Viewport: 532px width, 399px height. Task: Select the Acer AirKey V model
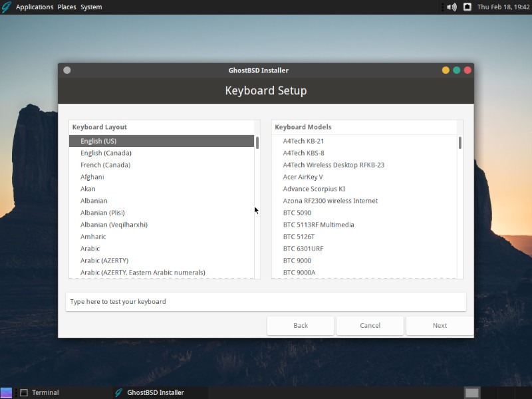pyautogui.click(x=303, y=176)
